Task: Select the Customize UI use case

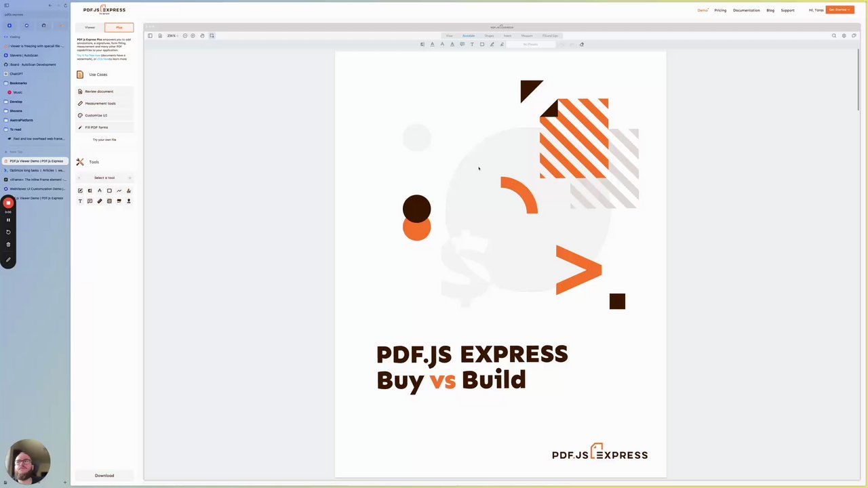Action: 104,115
